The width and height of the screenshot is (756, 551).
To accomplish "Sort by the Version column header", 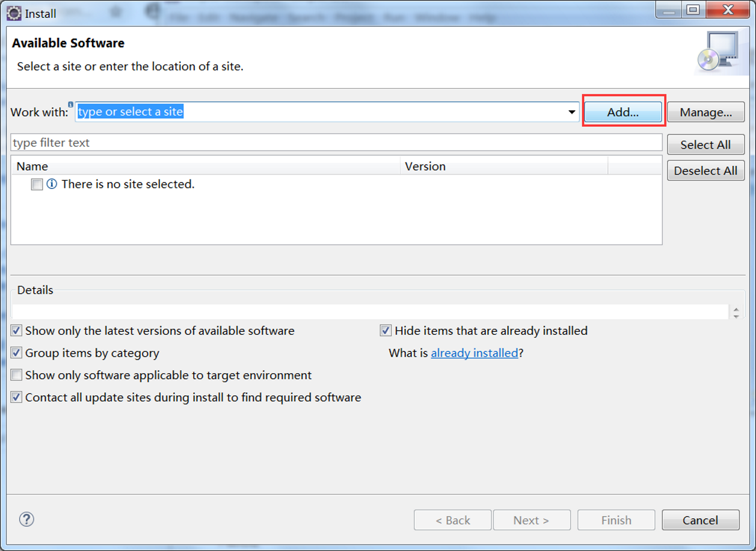I will 504,166.
